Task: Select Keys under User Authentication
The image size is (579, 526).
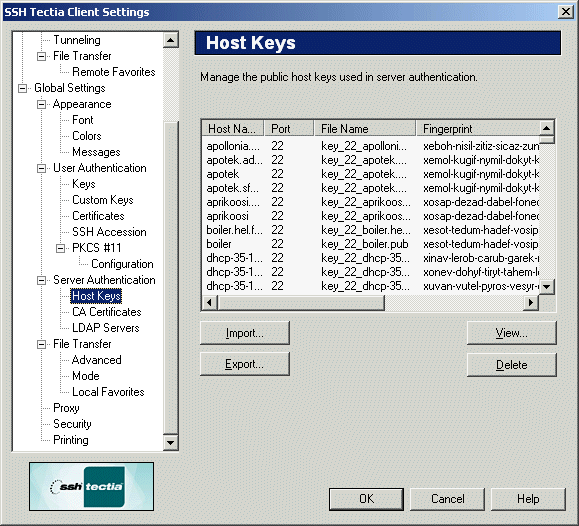Action: pos(84,184)
